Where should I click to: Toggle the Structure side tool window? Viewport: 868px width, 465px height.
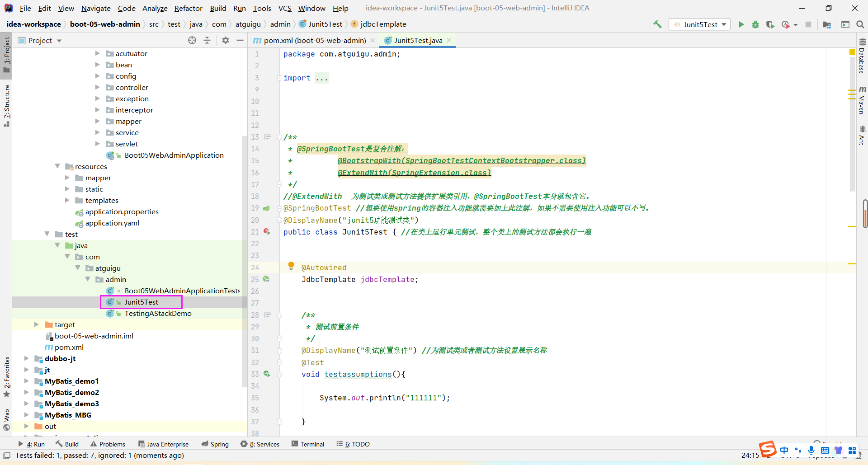6,105
